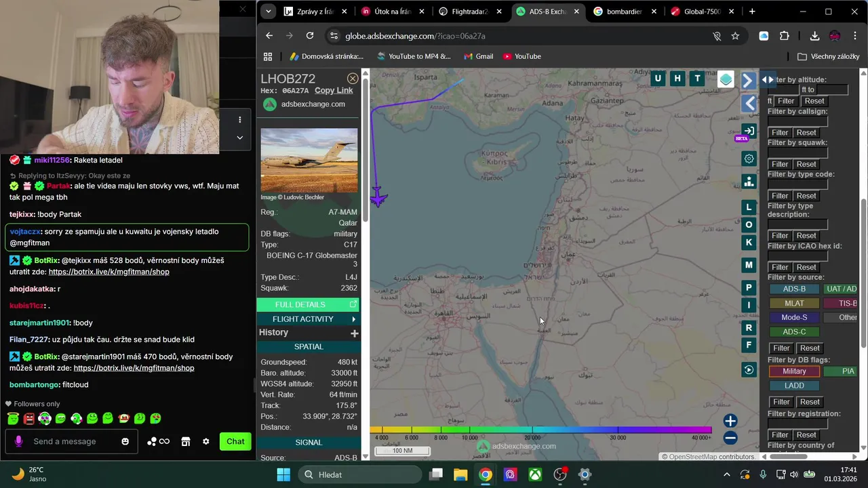Toggle the T map button
Image resolution: width=868 pixels, height=488 pixels.
[697, 79]
